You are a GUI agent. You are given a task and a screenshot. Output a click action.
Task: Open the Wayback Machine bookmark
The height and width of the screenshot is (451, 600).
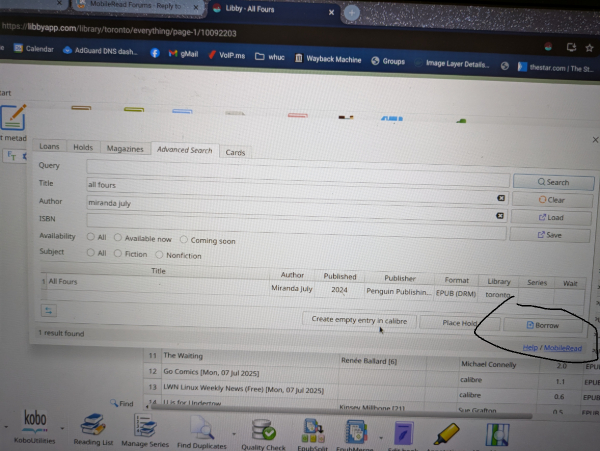click(328, 59)
